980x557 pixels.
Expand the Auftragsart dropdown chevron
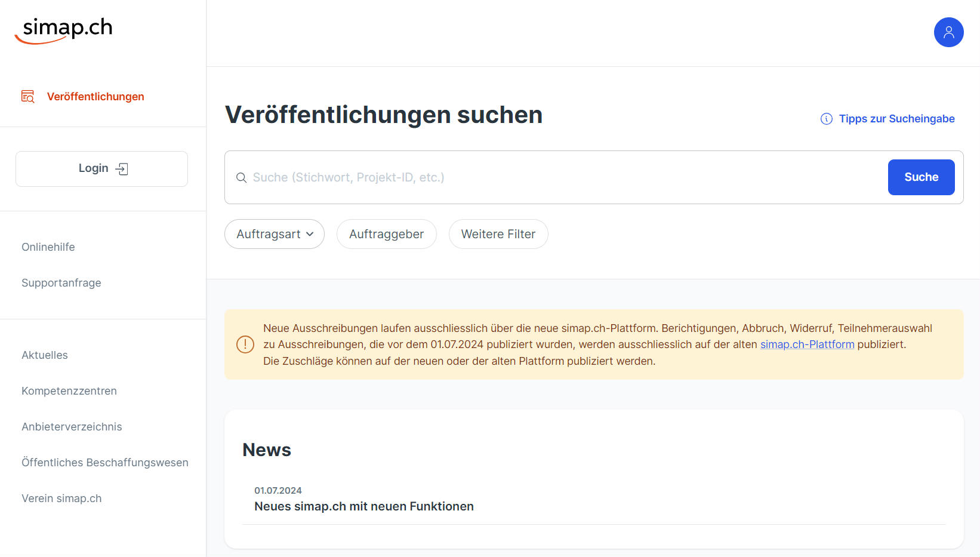click(310, 234)
